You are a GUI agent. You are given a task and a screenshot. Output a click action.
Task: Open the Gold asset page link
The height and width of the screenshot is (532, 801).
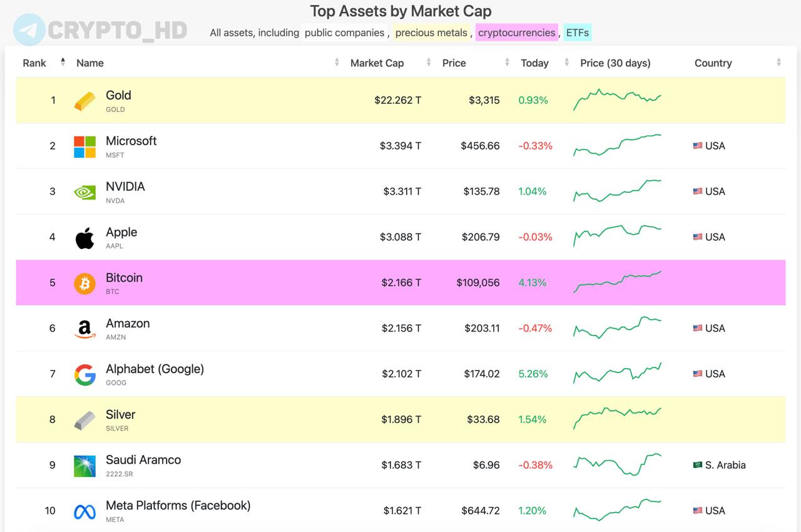tap(118, 95)
